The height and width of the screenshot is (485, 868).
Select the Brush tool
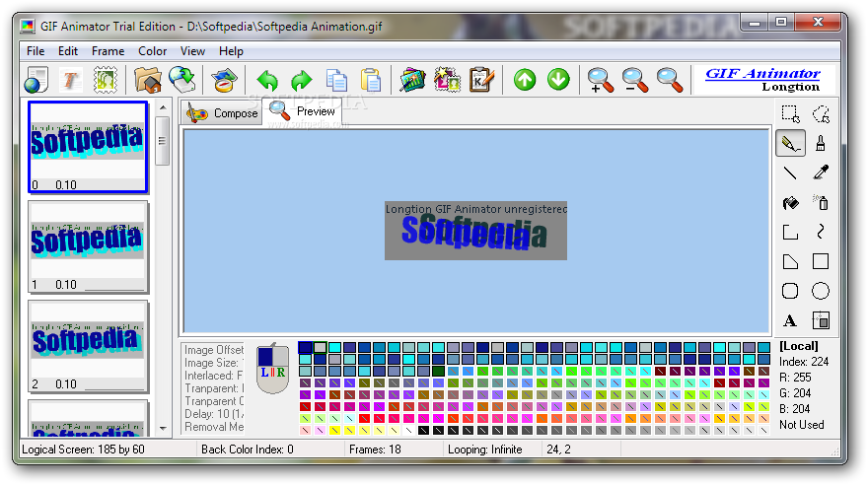click(x=821, y=144)
